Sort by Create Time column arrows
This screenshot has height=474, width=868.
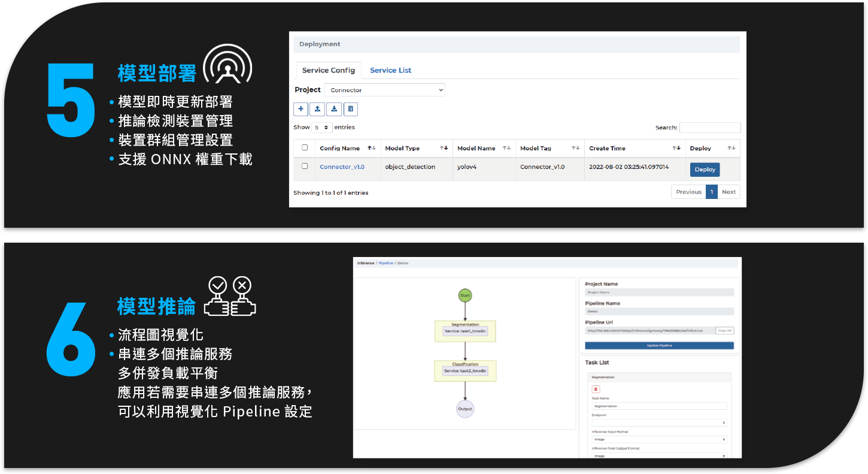(676, 148)
